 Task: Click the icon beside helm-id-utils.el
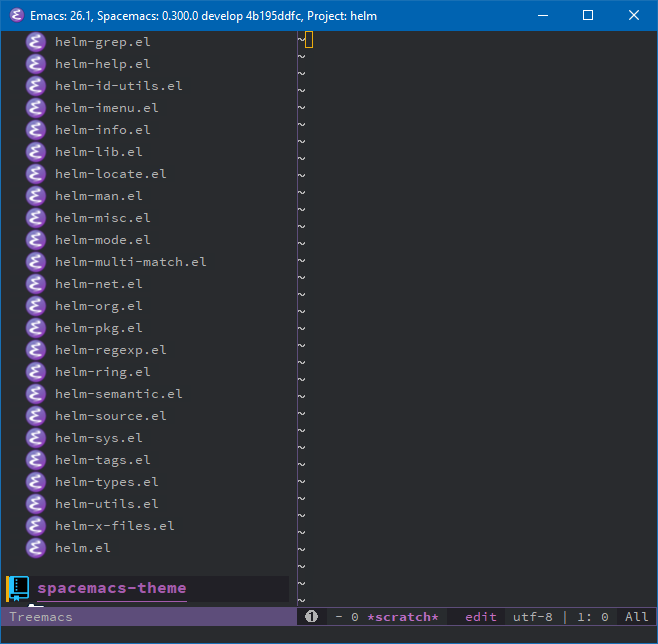[x=36, y=86]
